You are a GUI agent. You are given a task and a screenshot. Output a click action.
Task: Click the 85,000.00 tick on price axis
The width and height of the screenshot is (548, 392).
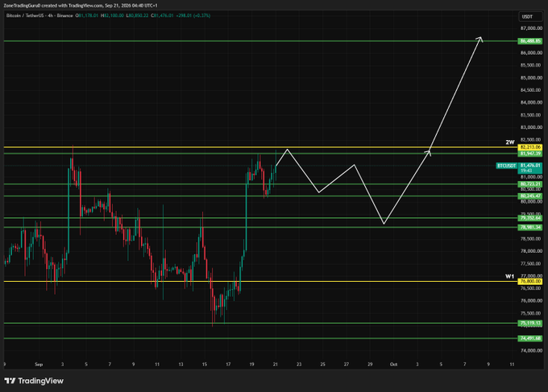coord(531,77)
